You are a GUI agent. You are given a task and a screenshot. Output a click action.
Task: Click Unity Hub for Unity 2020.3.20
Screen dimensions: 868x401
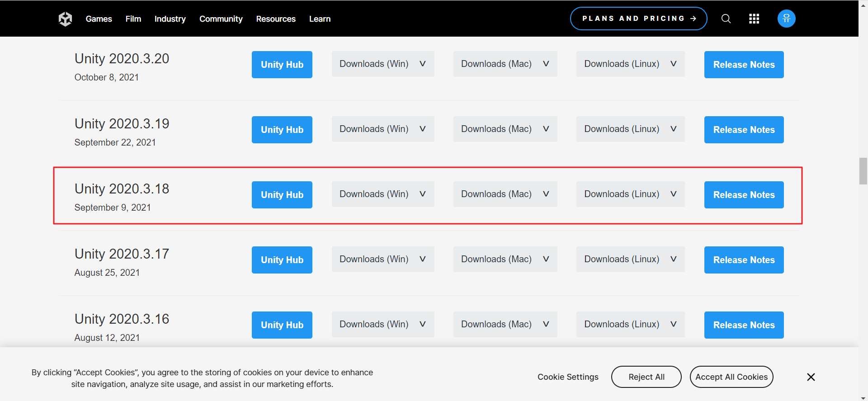(x=282, y=65)
